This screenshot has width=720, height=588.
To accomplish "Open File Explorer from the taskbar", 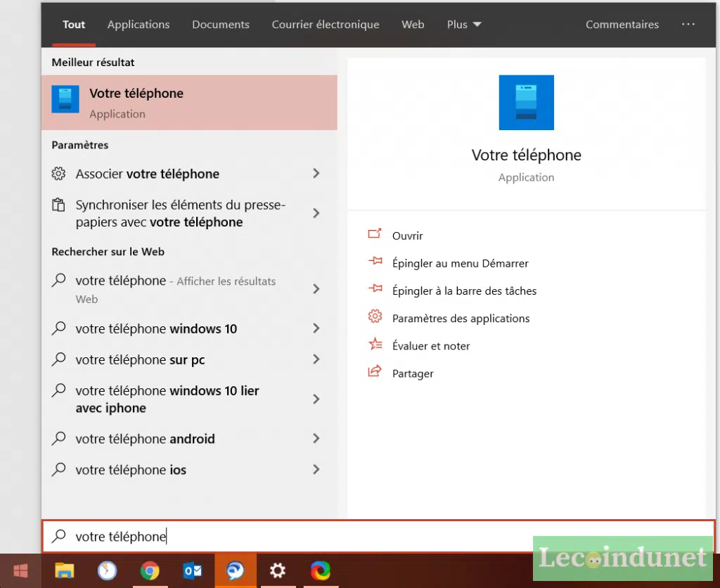I will 64,571.
